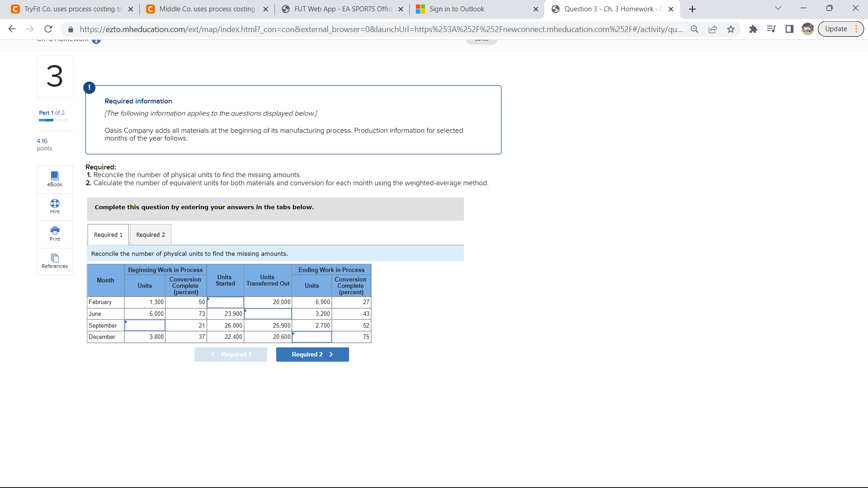Open the Print option
Image resolution: width=868 pixels, height=488 pixels.
54,234
